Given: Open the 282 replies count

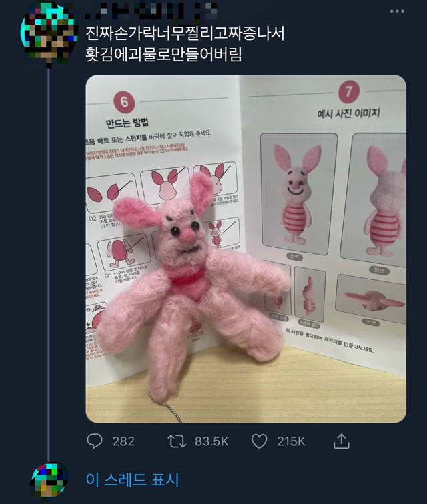Looking at the screenshot, I should [x=123, y=441].
